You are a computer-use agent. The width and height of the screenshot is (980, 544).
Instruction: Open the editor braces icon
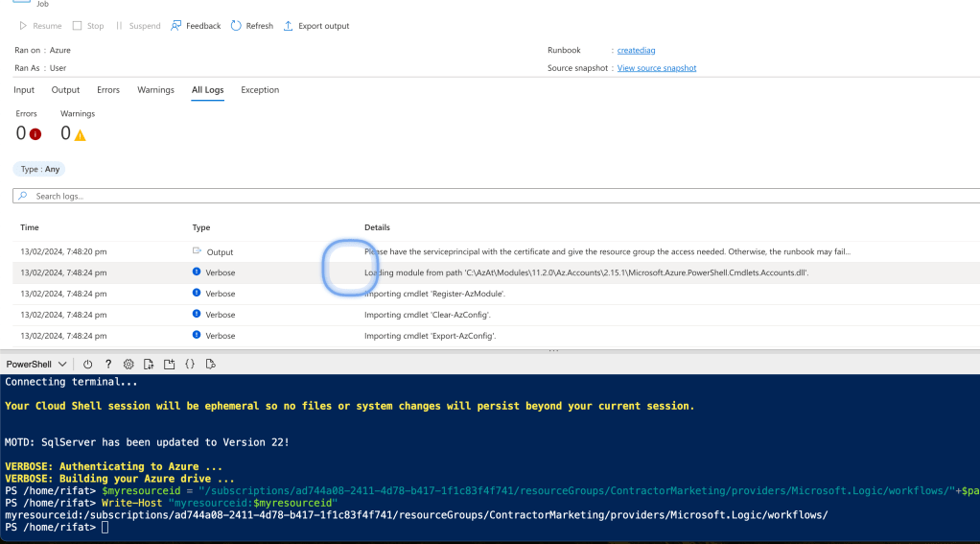pos(190,364)
